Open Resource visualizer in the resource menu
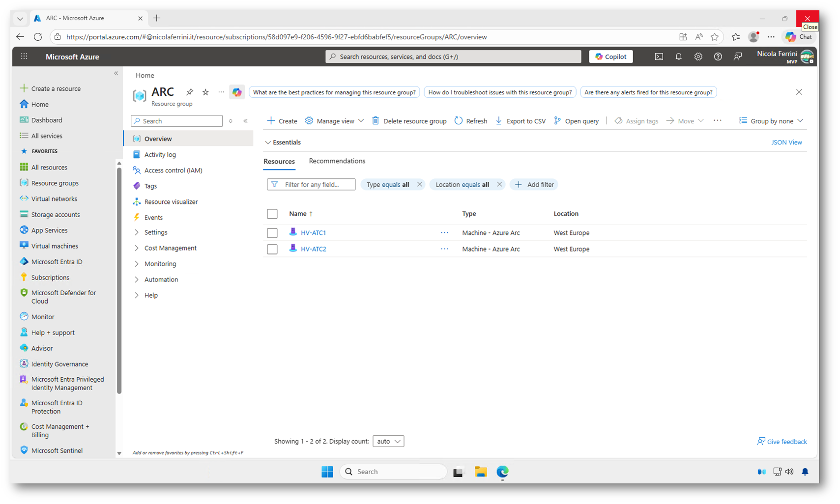 point(171,202)
